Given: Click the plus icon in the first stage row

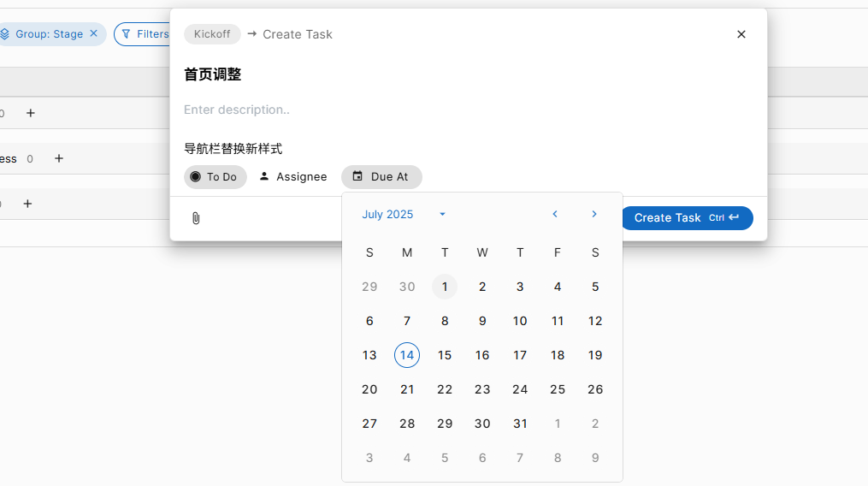Looking at the screenshot, I should pyautogui.click(x=31, y=113).
